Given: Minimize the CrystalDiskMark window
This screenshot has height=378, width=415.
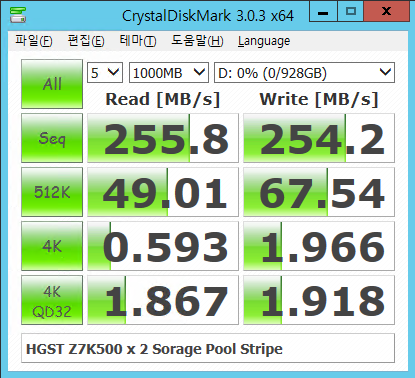Looking at the screenshot, I should coord(323,11).
